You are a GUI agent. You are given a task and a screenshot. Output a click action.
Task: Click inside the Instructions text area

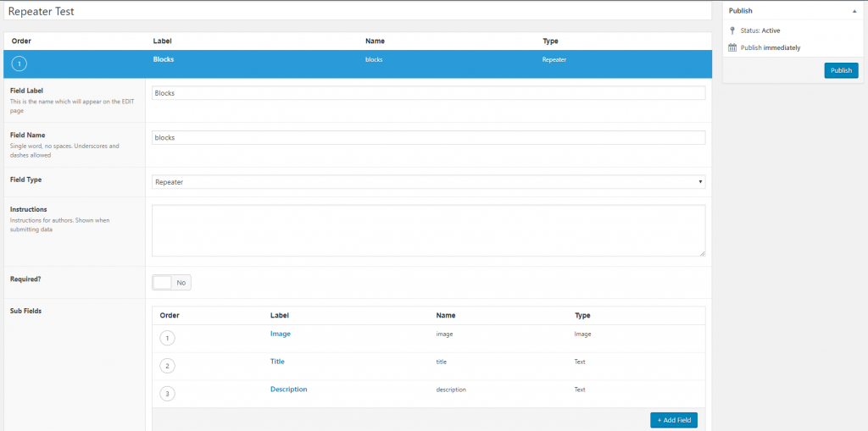[428, 229]
